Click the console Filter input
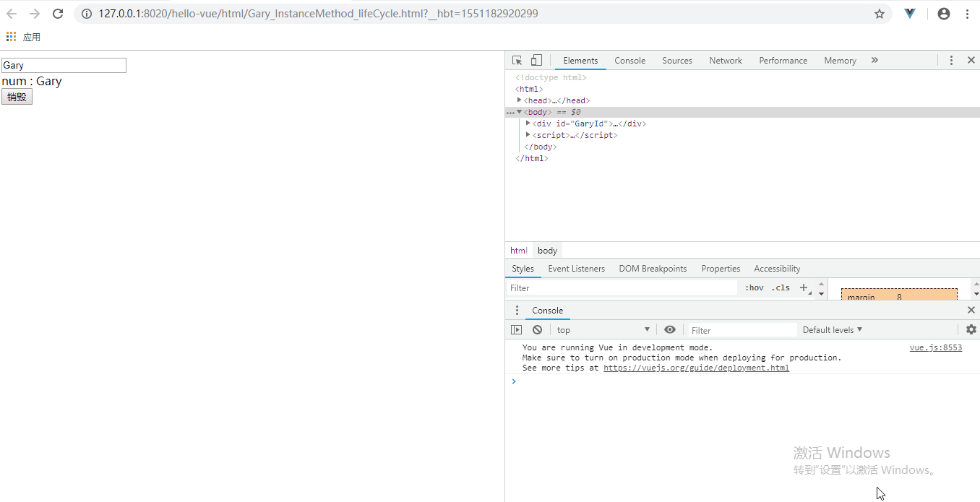This screenshot has height=502, width=980. (741, 330)
